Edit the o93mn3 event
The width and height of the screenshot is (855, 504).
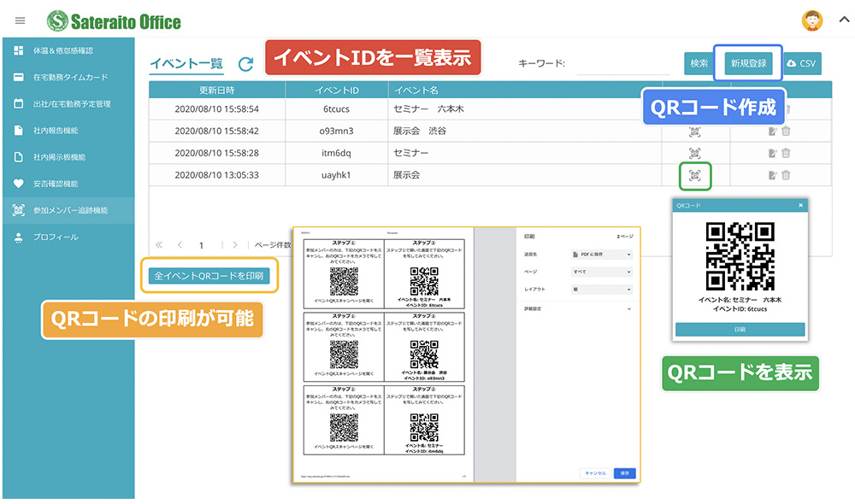772,132
